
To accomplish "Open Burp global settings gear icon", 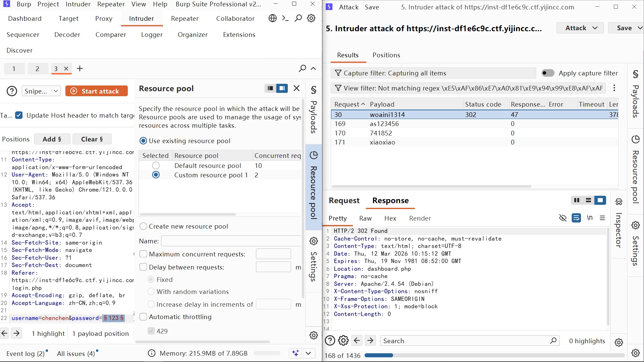I will pos(311,18).
